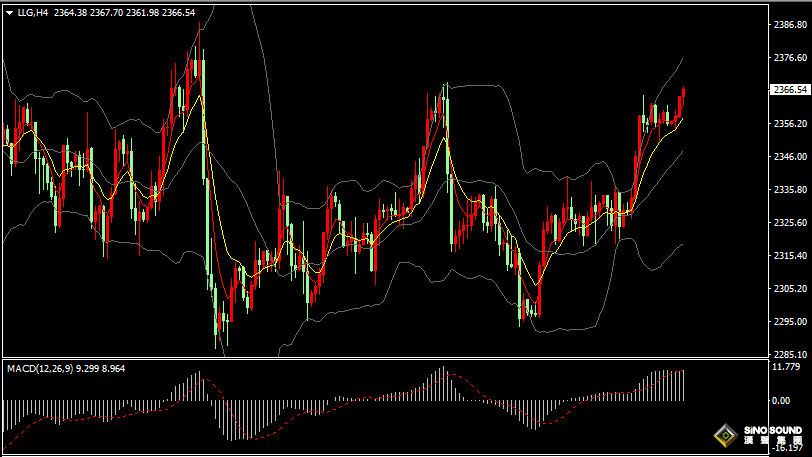The height and width of the screenshot is (457, 812).
Task: Click the 2325.60 price axis label
Action: (x=790, y=223)
